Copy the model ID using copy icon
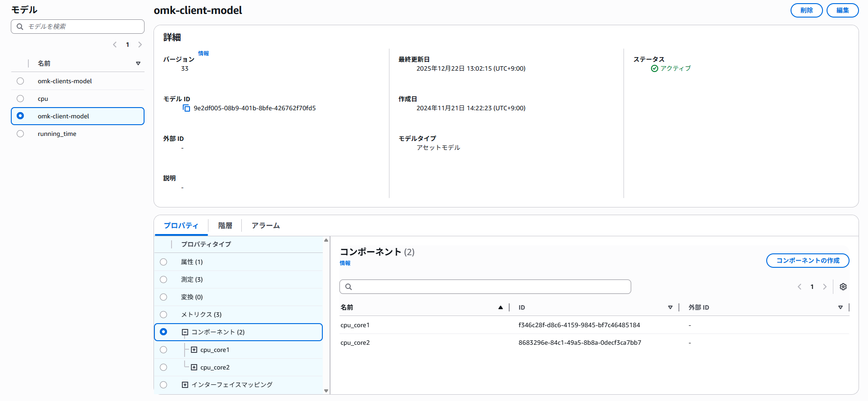Screen dimensions: 868x401 (x=186, y=108)
